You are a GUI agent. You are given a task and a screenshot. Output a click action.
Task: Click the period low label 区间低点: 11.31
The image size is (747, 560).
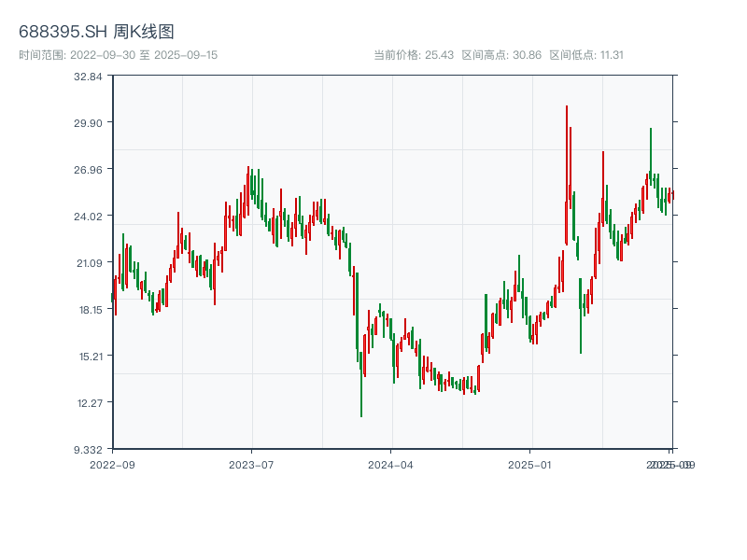(x=586, y=55)
